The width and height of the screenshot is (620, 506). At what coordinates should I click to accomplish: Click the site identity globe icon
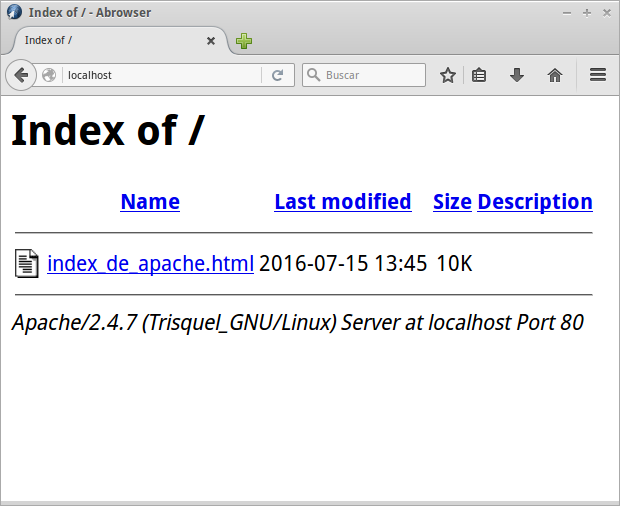click(49, 75)
